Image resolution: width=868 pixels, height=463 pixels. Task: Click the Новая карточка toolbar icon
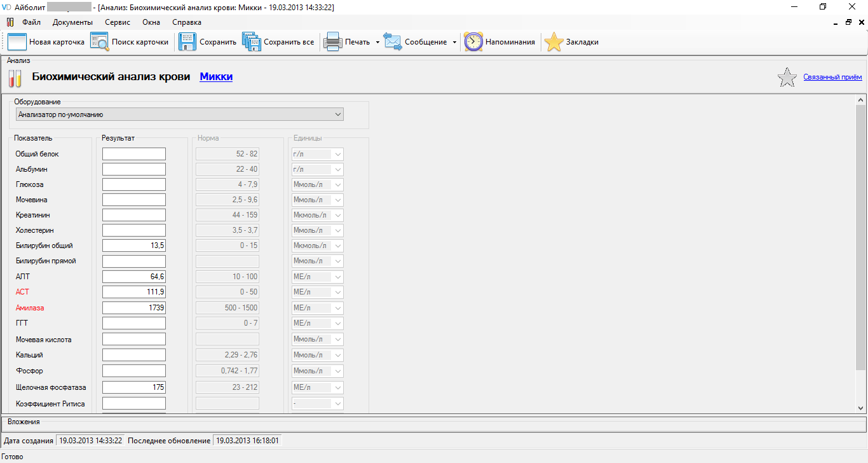click(x=17, y=42)
